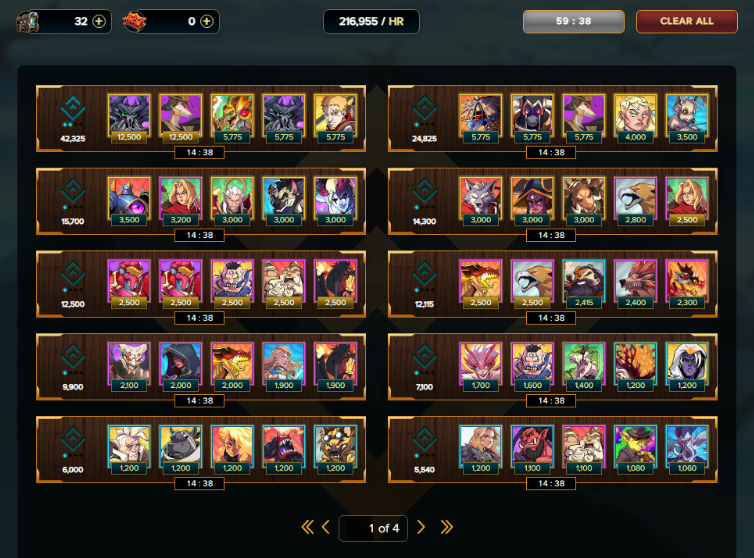Image resolution: width=754 pixels, height=558 pixels.
Task: Click the rank chevron icon of 24,825 team
Action: 425,109
